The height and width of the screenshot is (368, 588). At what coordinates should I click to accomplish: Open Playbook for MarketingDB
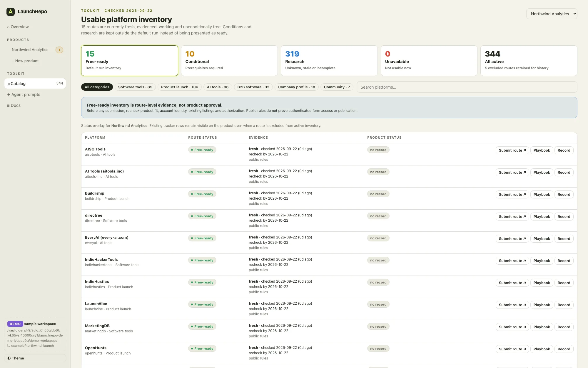pos(542,327)
